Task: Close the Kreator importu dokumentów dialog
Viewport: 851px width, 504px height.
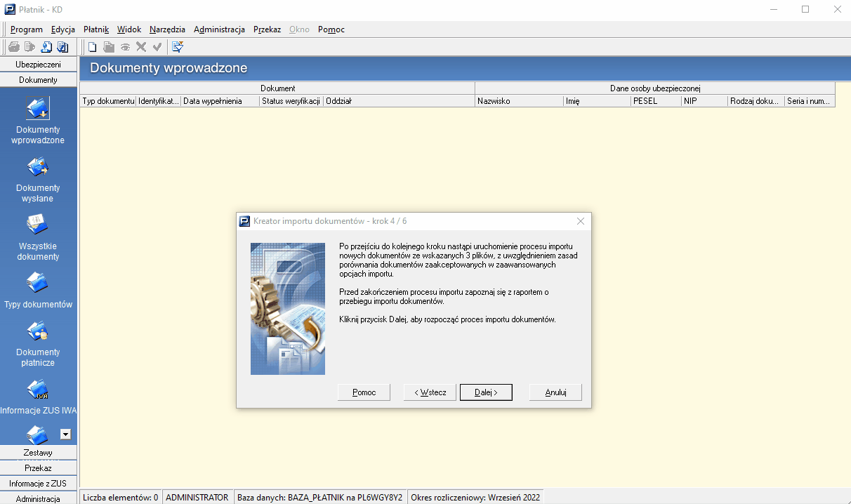Action: pyautogui.click(x=581, y=221)
